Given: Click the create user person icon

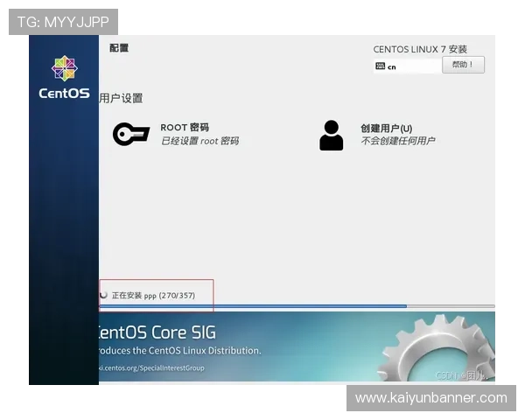Looking at the screenshot, I should click(332, 135).
